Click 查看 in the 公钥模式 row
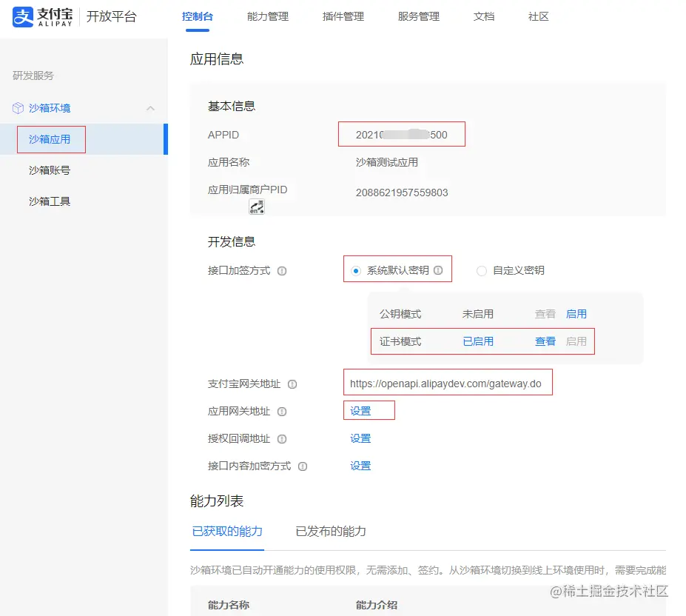The width and height of the screenshot is (686, 616). (545, 314)
